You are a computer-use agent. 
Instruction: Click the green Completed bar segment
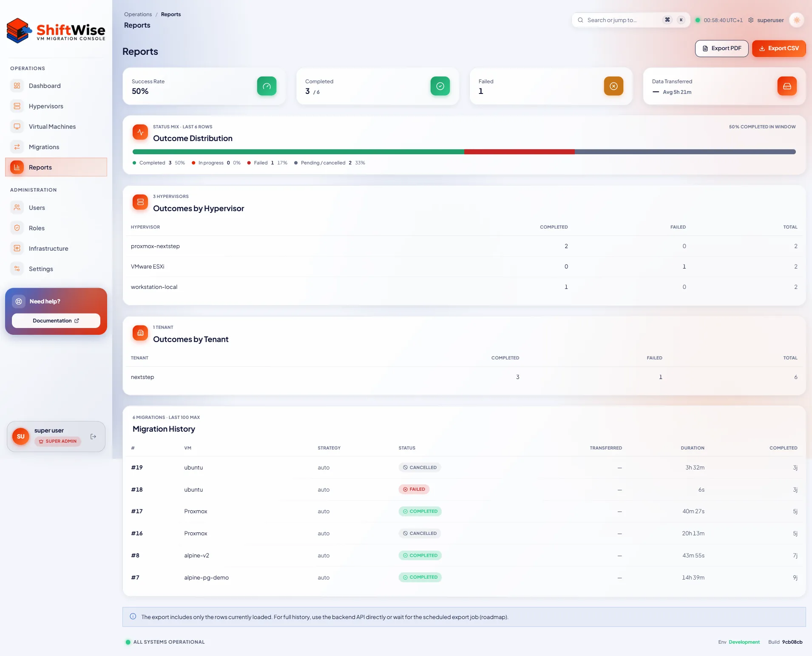298,152
